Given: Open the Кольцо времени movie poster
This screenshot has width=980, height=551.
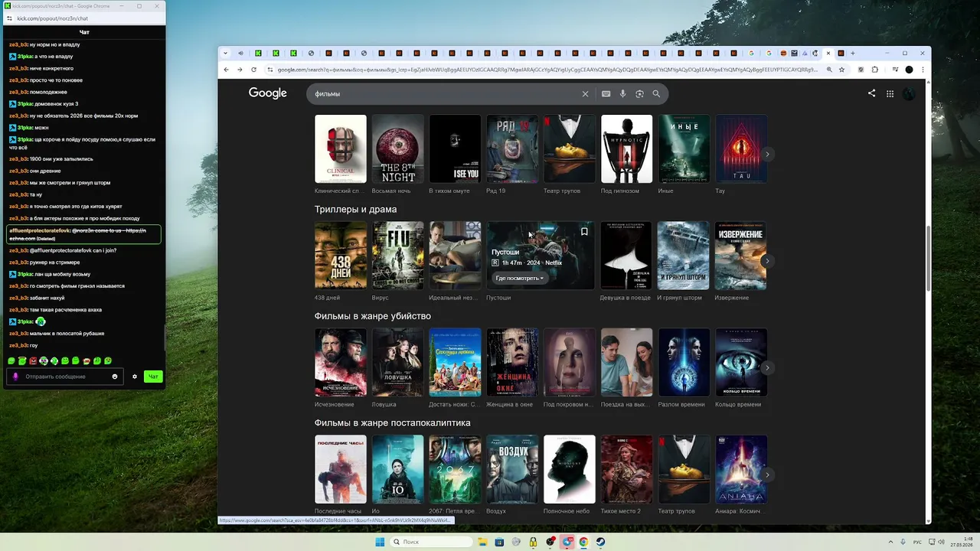Looking at the screenshot, I should (741, 363).
